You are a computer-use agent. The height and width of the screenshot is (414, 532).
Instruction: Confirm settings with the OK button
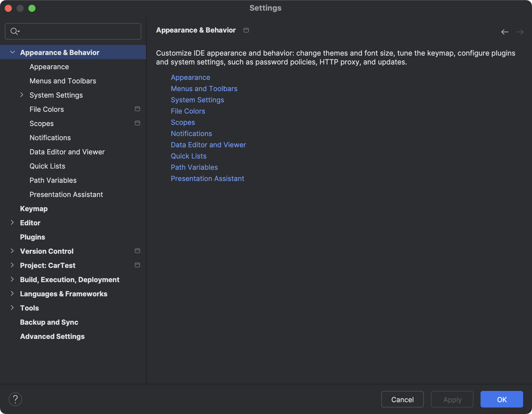tap(501, 399)
